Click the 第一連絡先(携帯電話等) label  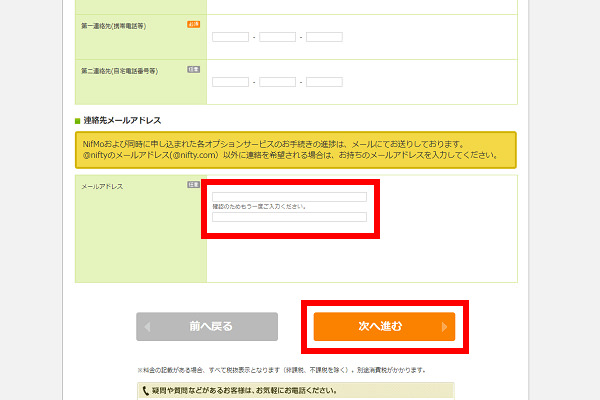pos(113,26)
